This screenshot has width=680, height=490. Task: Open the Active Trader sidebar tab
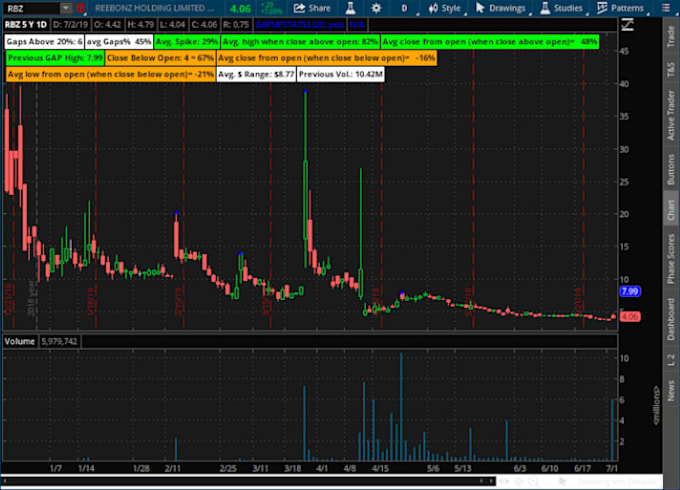671,115
